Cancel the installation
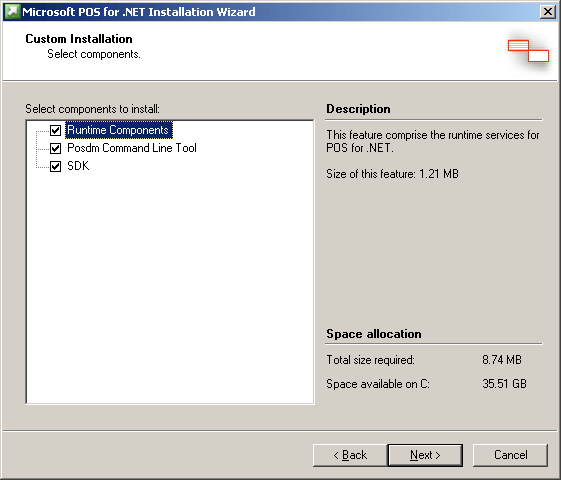561x480 pixels. tap(510, 455)
